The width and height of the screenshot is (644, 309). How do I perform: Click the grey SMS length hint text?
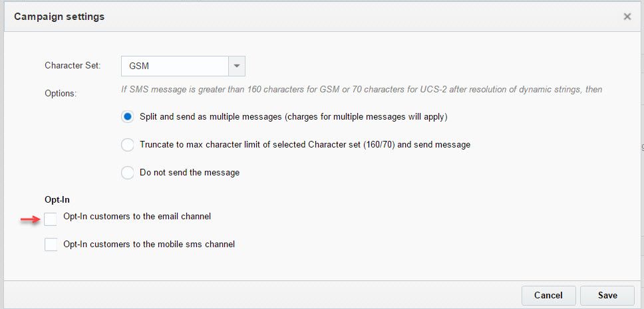[362, 89]
